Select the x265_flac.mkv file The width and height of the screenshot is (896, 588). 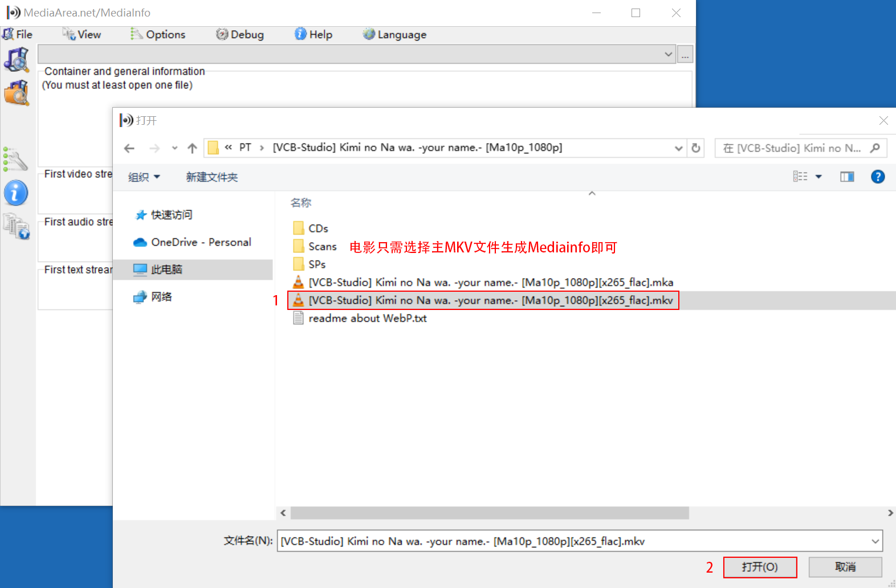[x=490, y=300]
